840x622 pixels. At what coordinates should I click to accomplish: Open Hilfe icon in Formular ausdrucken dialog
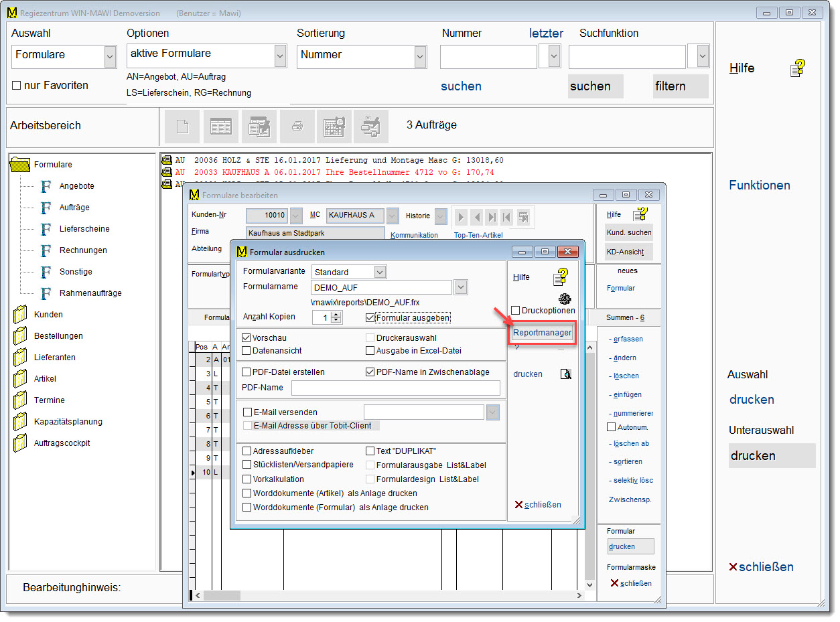coord(560,277)
